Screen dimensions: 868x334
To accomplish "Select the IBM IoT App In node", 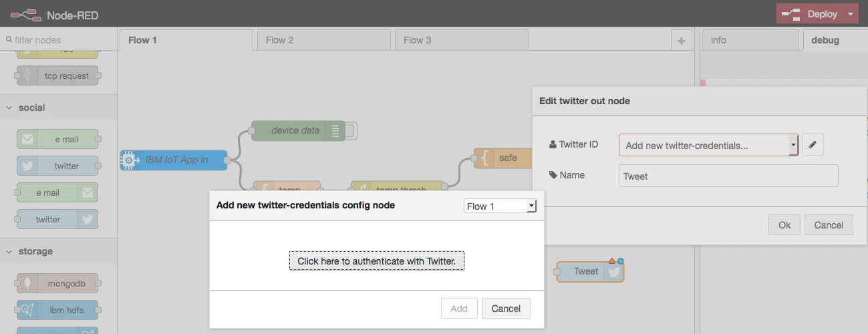I will tap(174, 160).
